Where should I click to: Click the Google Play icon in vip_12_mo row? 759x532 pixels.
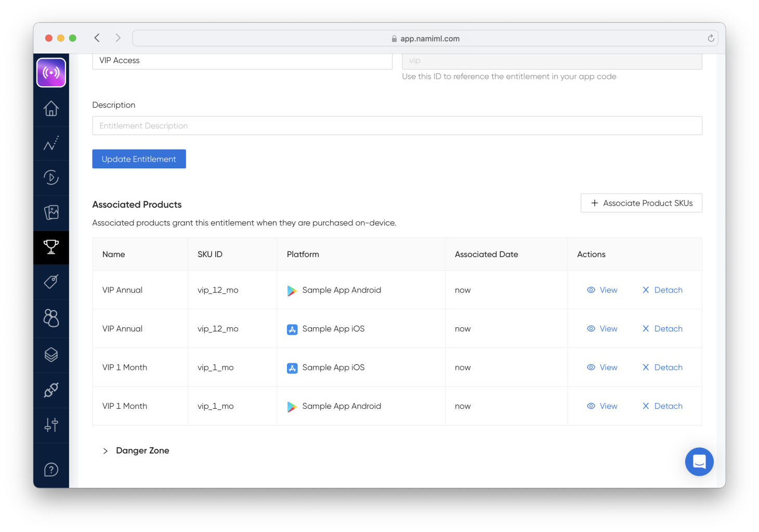[x=292, y=290]
